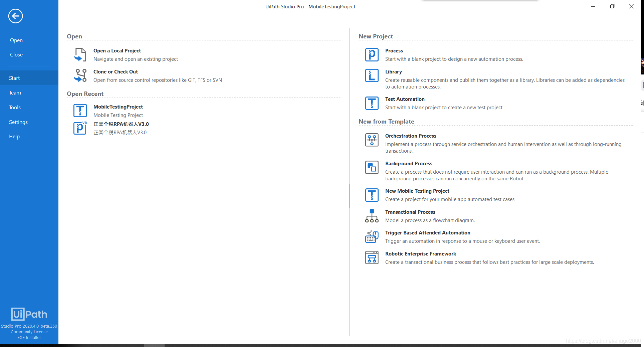Open recent MobileTestingProject by name
This screenshot has width=644, height=347.
[118, 107]
